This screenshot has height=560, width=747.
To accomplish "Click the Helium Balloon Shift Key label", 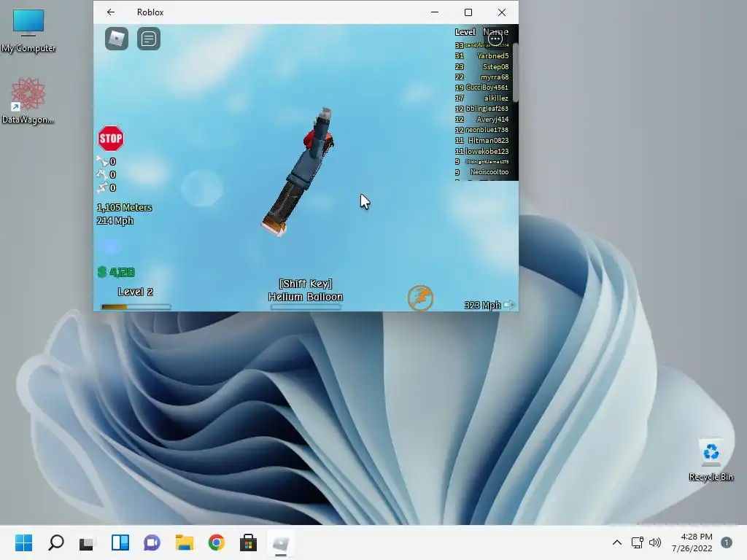I will (x=306, y=290).
